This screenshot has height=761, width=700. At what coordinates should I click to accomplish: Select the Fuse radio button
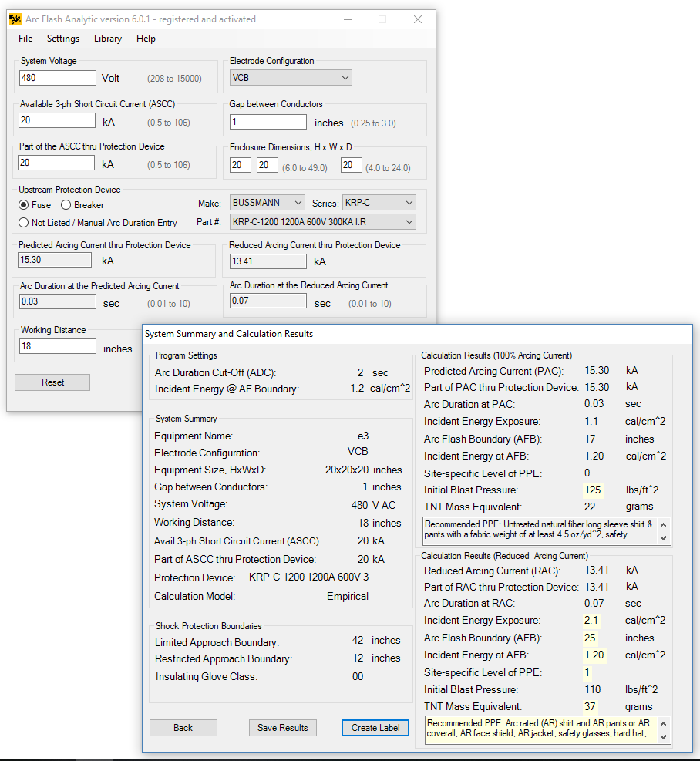(x=24, y=205)
